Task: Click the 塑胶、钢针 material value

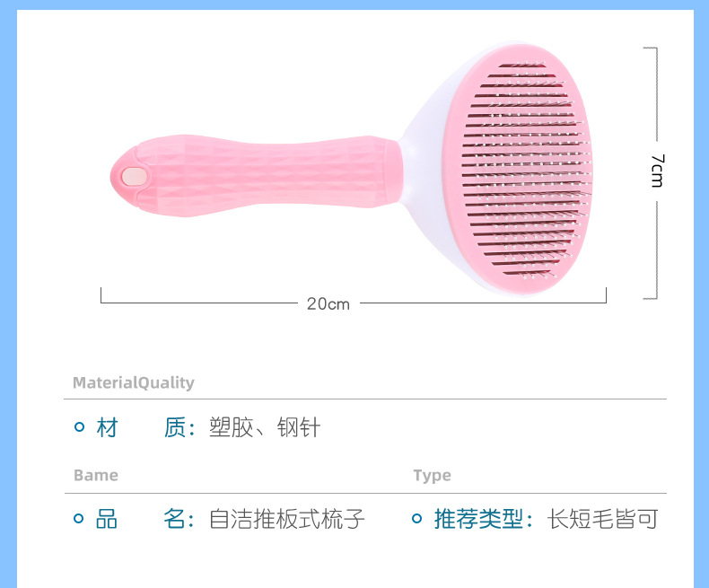Action: 265,427
